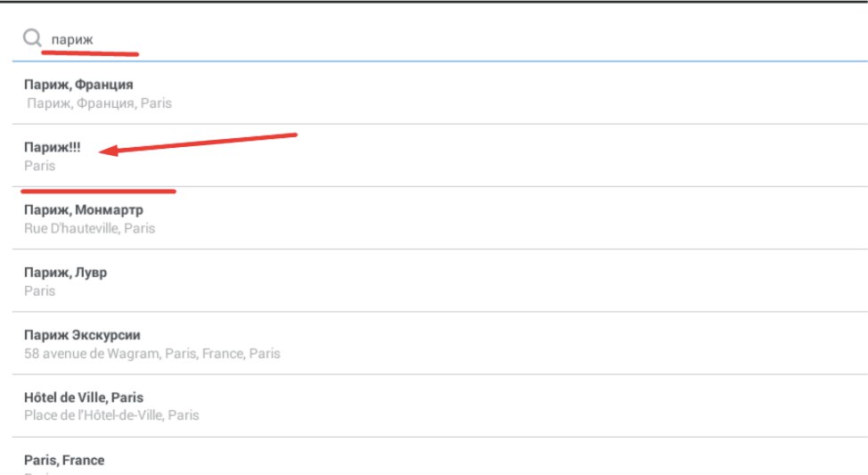The width and height of the screenshot is (868, 475).
Task: Click "Paris" subtitle under "Париж!!!"
Action: (39, 166)
